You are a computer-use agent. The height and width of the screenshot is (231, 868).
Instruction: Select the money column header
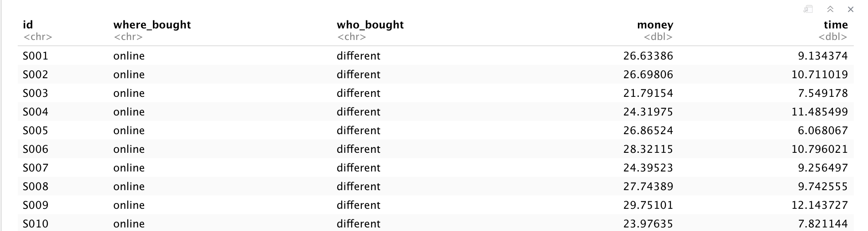(x=655, y=25)
